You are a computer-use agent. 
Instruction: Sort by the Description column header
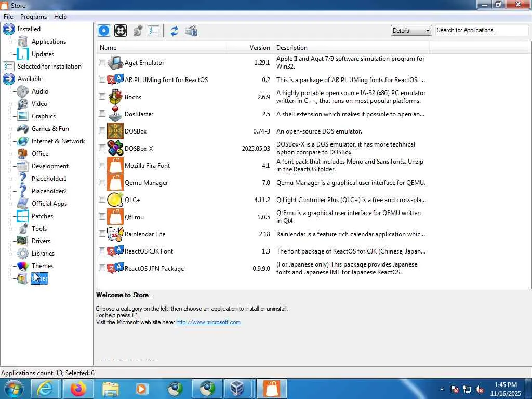(x=351, y=48)
